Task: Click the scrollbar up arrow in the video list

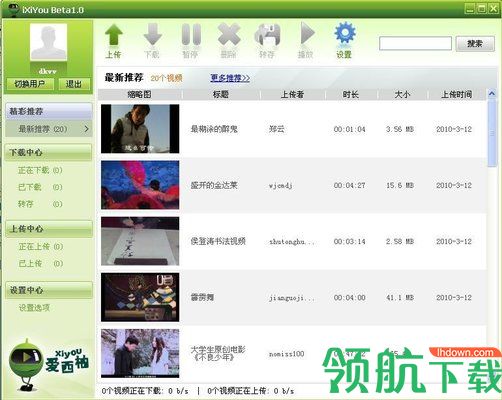Action: (x=491, y=94)
